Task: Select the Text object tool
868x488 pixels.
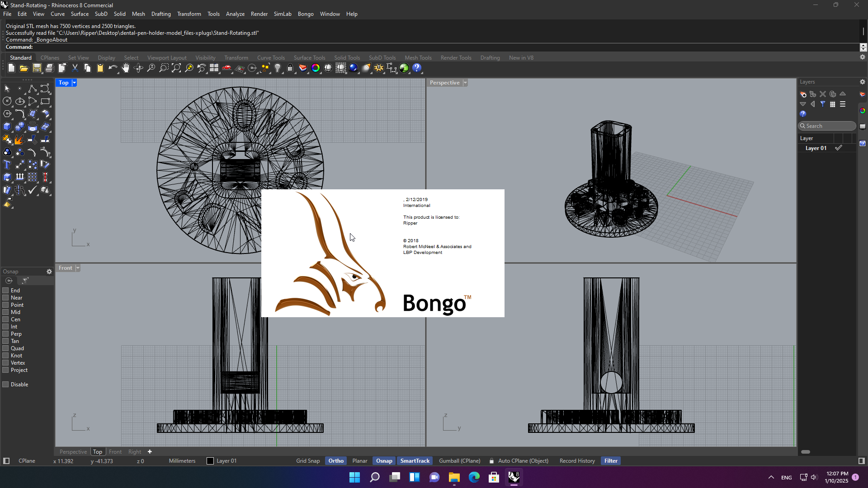Action: [x=7, y=164]
